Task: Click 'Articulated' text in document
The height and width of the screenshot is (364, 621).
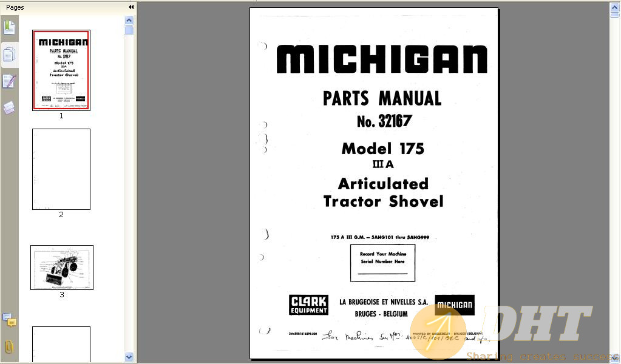Action: tap(384, 184)
